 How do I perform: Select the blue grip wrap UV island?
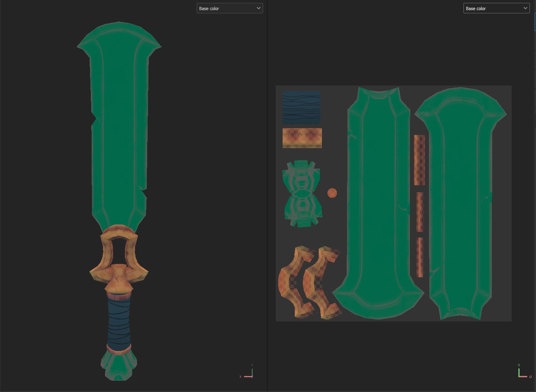coord(301,107)
